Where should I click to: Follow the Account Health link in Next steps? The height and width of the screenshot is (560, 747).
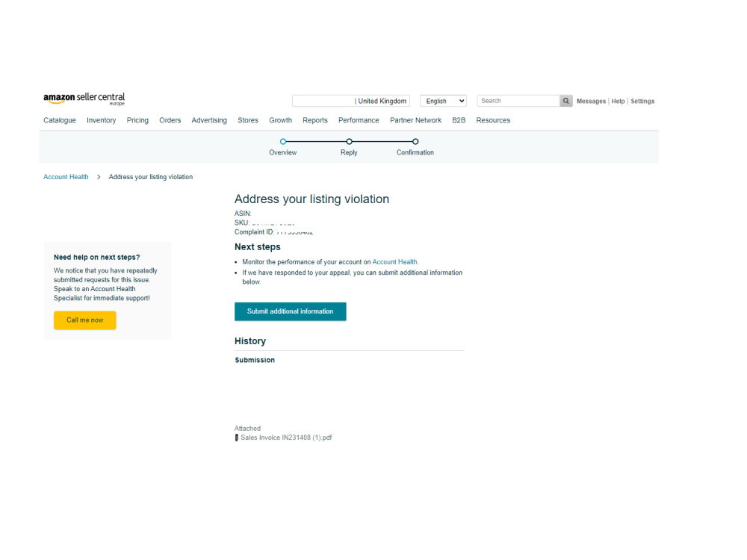(x=394, y=262)
